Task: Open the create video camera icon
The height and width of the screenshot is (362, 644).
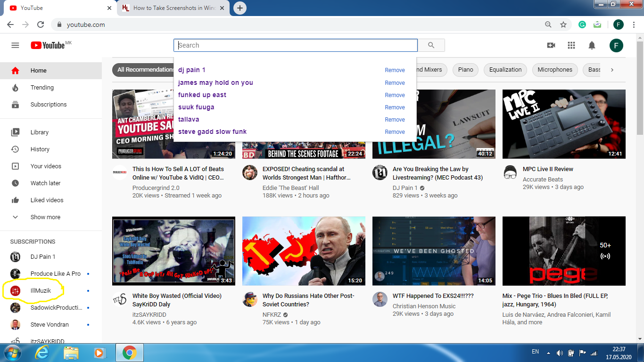Action: point(551,45)
